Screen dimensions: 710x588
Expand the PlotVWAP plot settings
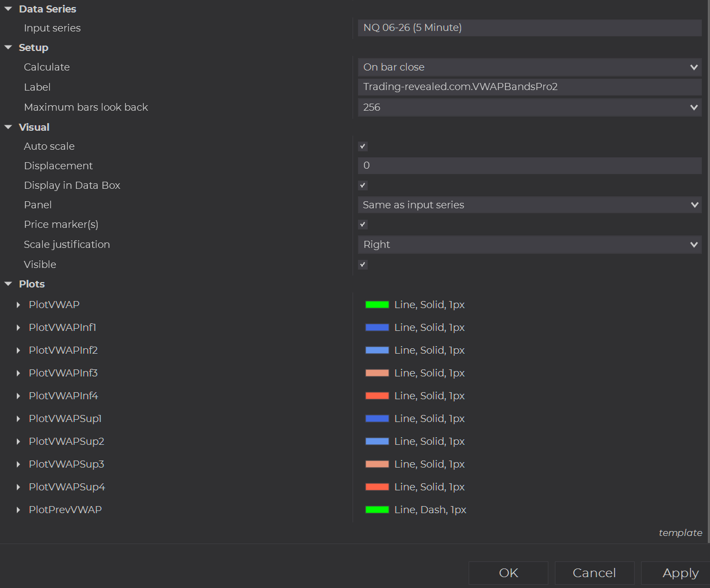[18, 305]
